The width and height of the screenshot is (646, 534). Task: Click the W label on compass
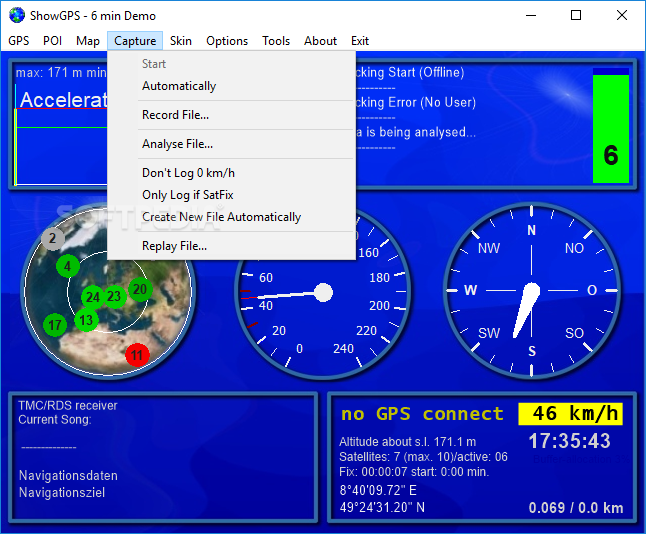coord(470,290)
